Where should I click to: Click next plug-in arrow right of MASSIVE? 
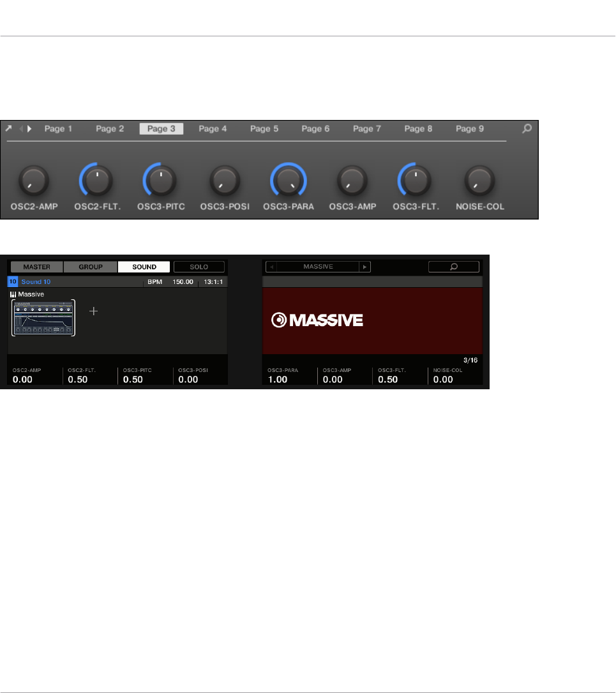[x=365, y=267]
